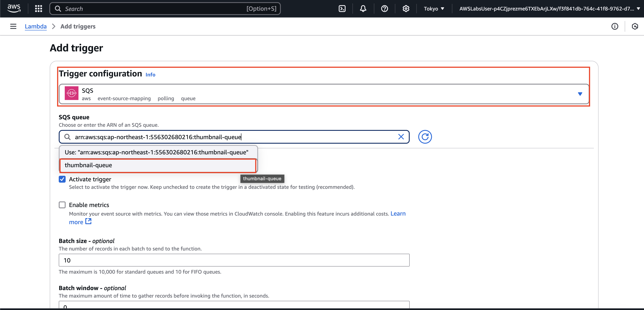Open the Trigger configuration Info link
Viewport: 644px width, 310px height.
150,75
